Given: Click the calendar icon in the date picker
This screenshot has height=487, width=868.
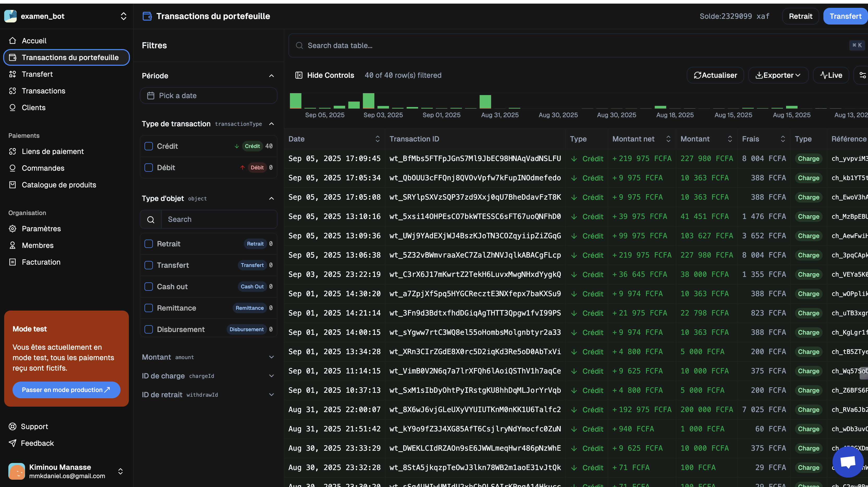Looking at the screenshot, I should (x=150, y=96).
